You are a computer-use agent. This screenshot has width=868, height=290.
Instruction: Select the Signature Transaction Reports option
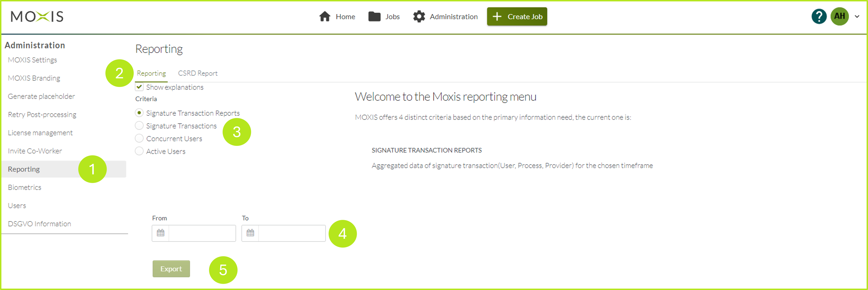[139, 113]
